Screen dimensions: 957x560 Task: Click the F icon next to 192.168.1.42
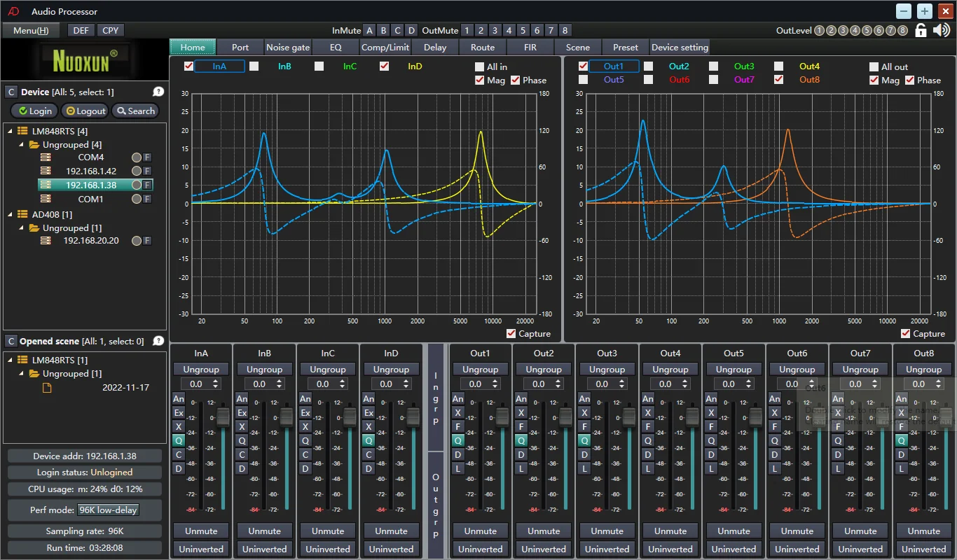[147, 171]
